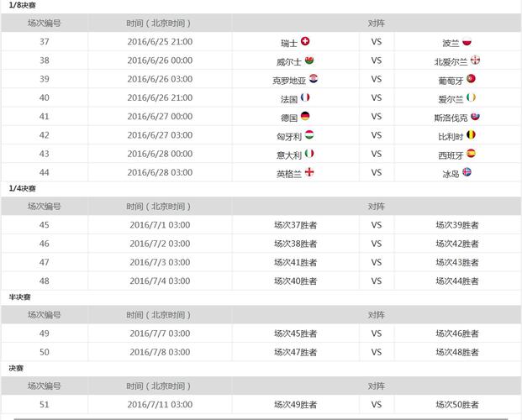Click the Switzerland flag icon
The height and width of the screenshot is (420, 522).
click(305, 41)
